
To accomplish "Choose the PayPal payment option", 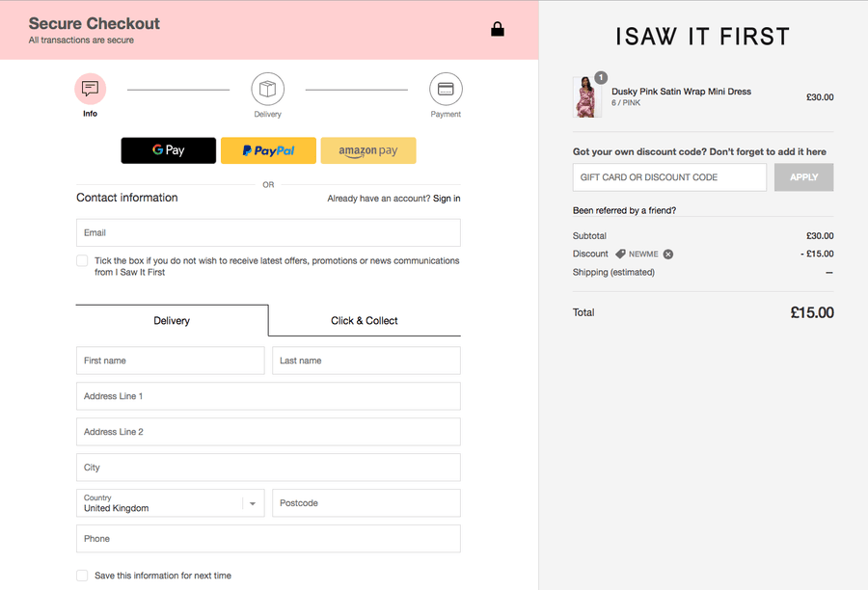I will coord(268,150).
